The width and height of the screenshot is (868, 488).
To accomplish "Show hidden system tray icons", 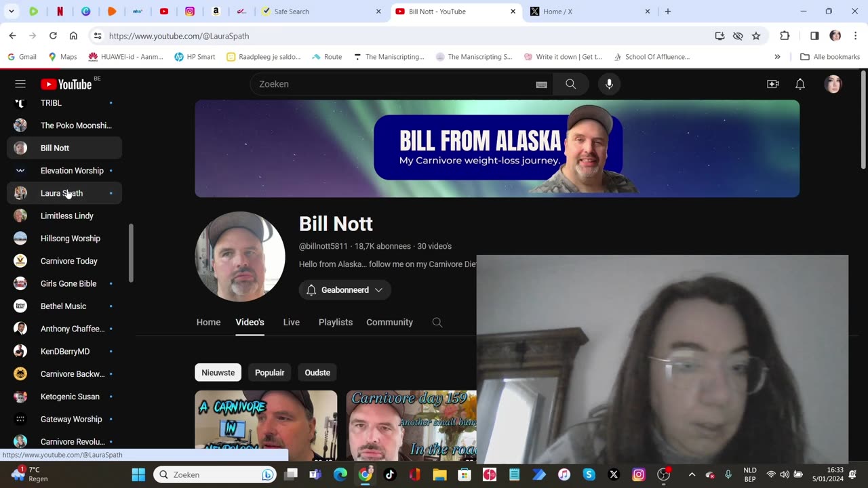I will tap(692, 474).
